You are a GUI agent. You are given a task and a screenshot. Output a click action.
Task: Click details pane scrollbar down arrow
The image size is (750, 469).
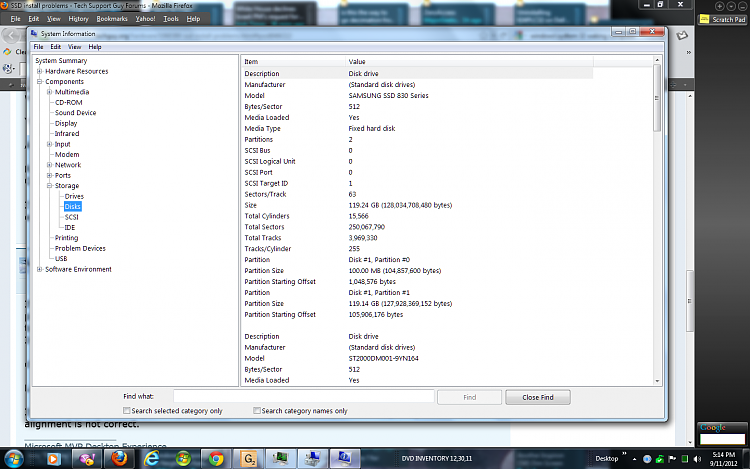657,382
